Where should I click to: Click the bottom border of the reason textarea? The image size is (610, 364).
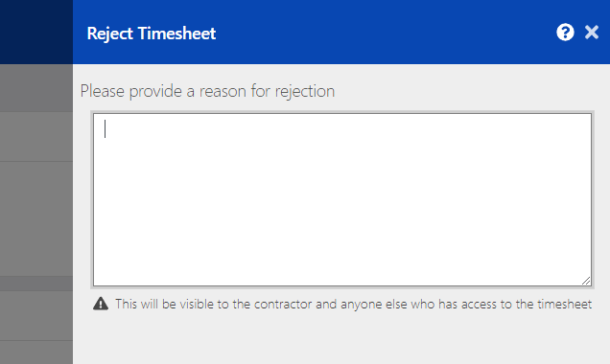click(x=342, y=286)
